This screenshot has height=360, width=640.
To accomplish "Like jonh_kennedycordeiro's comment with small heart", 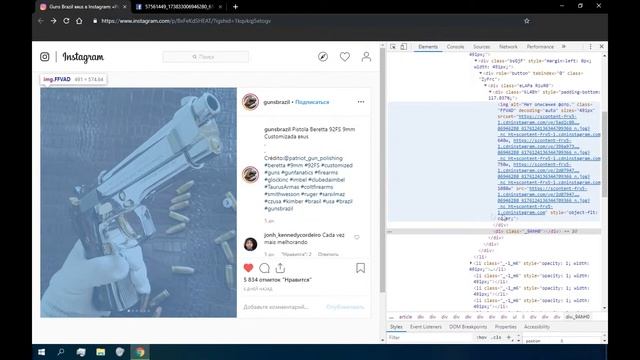I will (357, 237).
